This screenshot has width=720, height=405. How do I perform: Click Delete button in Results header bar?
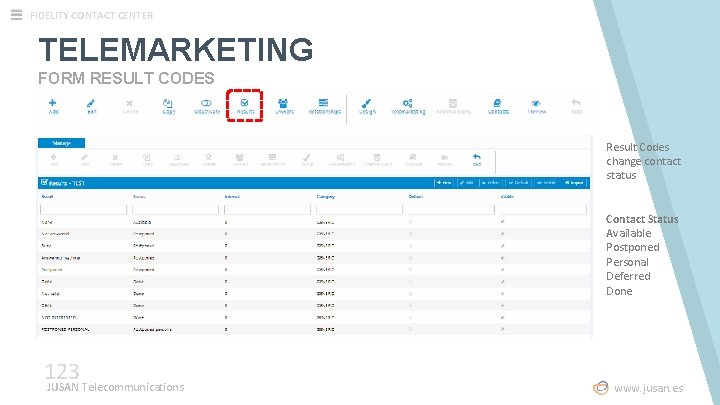point(490,183)
